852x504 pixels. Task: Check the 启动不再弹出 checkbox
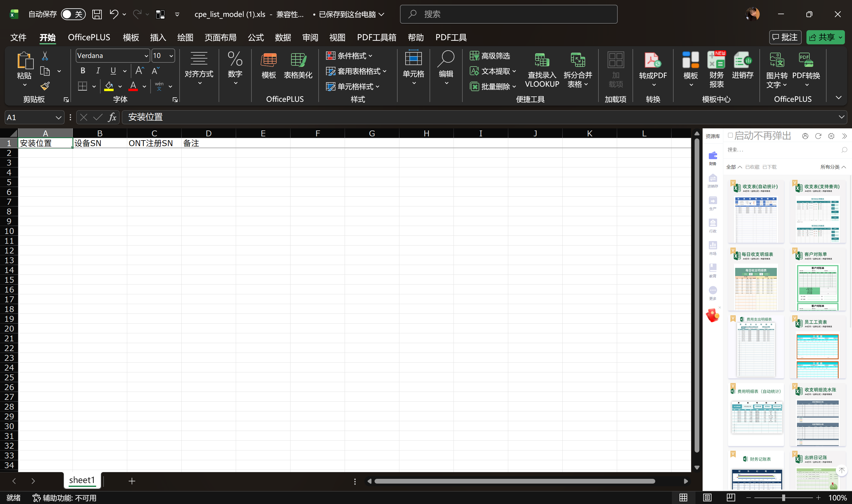tap(730, 135)
